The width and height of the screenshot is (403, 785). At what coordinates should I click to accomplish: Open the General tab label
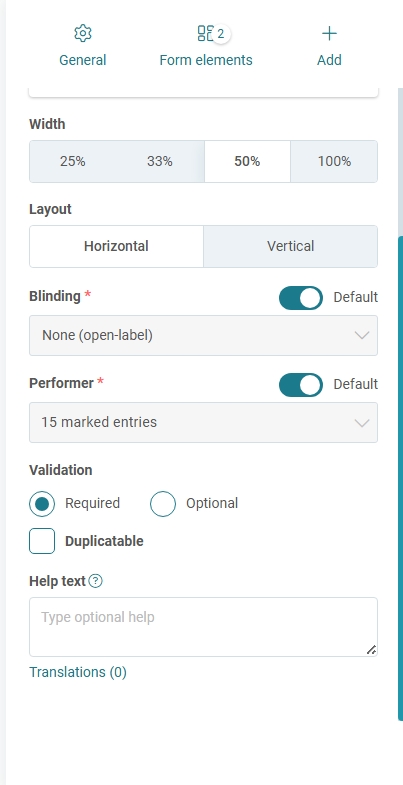click(83, 60)
